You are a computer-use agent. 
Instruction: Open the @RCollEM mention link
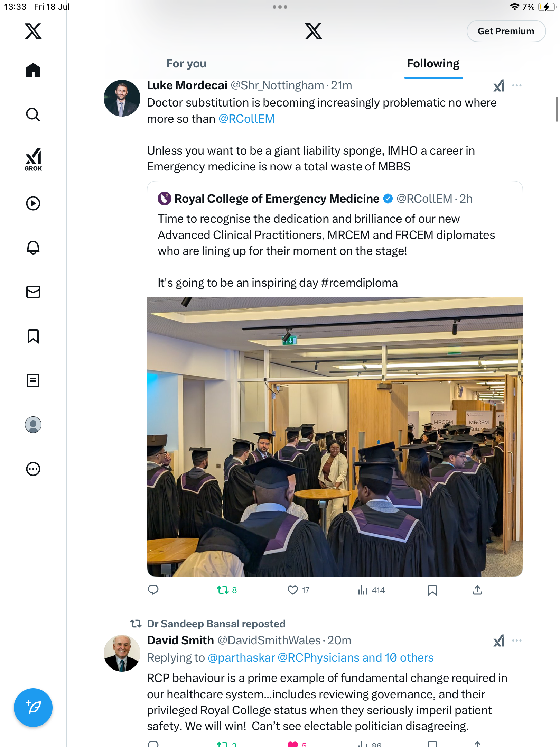(246, 119)
